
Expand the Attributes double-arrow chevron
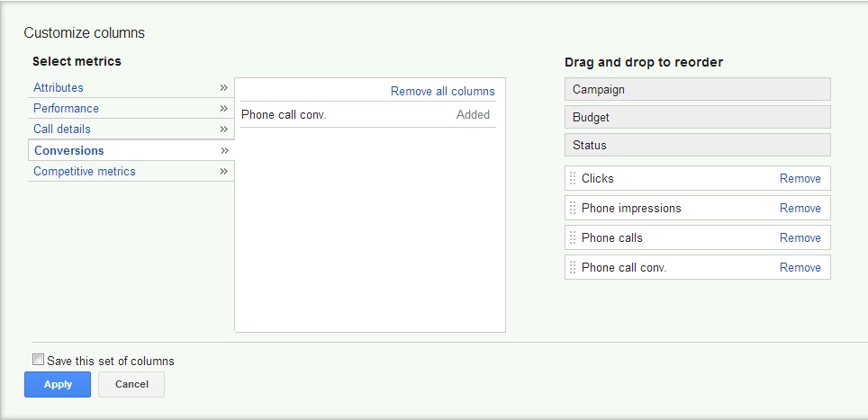[x=223, y=87]
